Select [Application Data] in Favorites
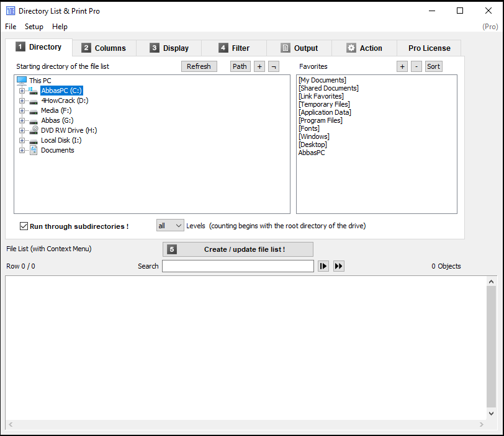Viewport: 504px width, 436px height. [325, 112]
